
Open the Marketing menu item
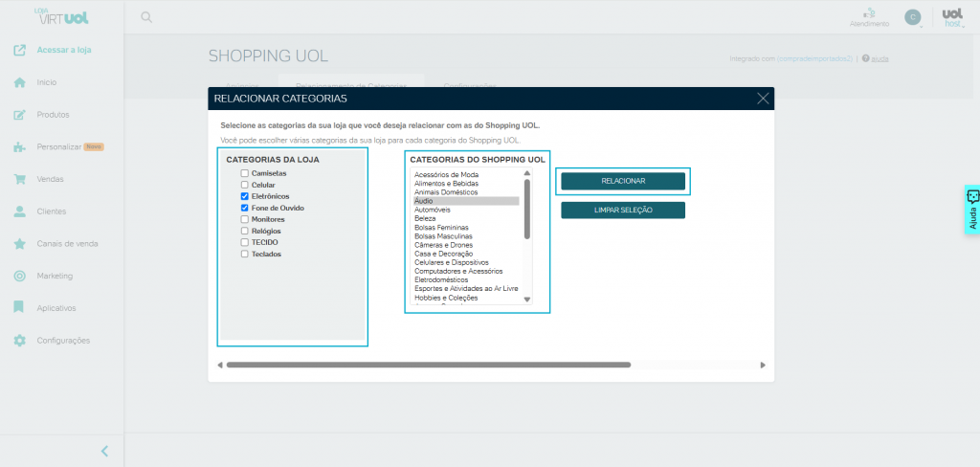(55, 276)
